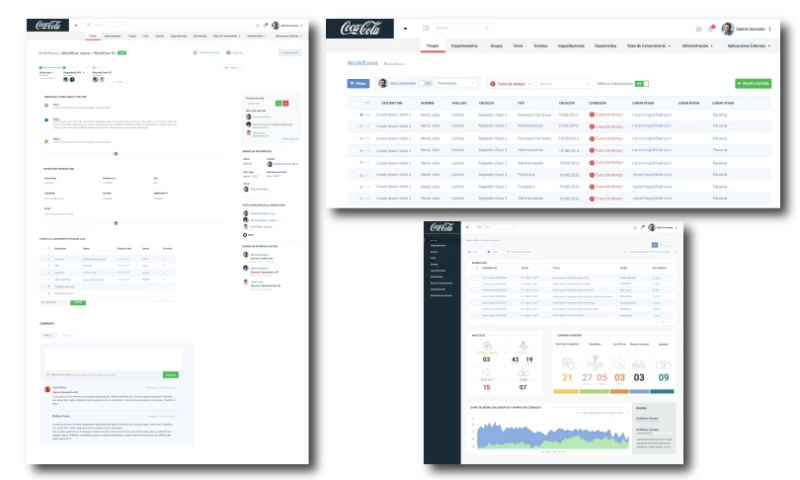Click the ellipsis icon in the first Workflows table row
The image size is (800, 480).
point(367,115)
